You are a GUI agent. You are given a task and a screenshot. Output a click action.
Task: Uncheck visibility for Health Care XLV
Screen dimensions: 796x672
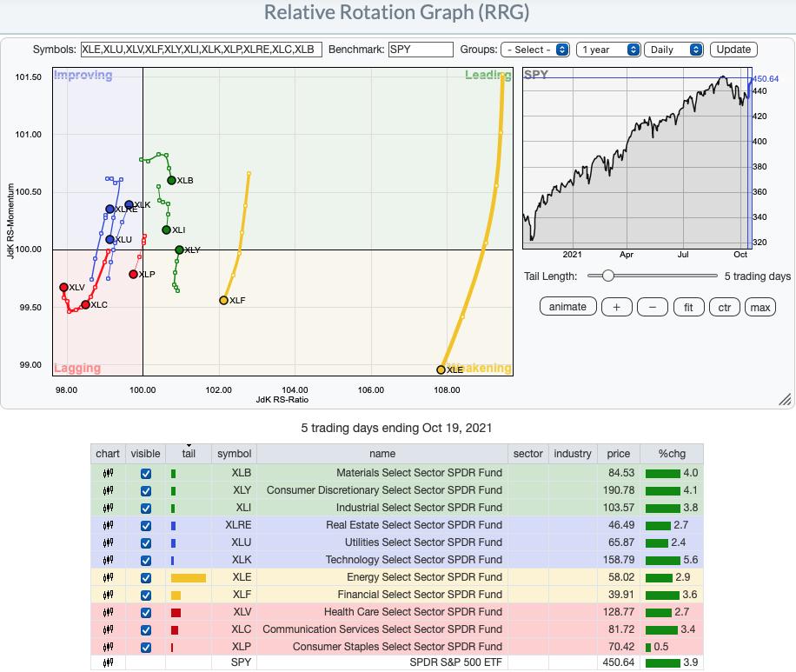(x=146, y=613)
